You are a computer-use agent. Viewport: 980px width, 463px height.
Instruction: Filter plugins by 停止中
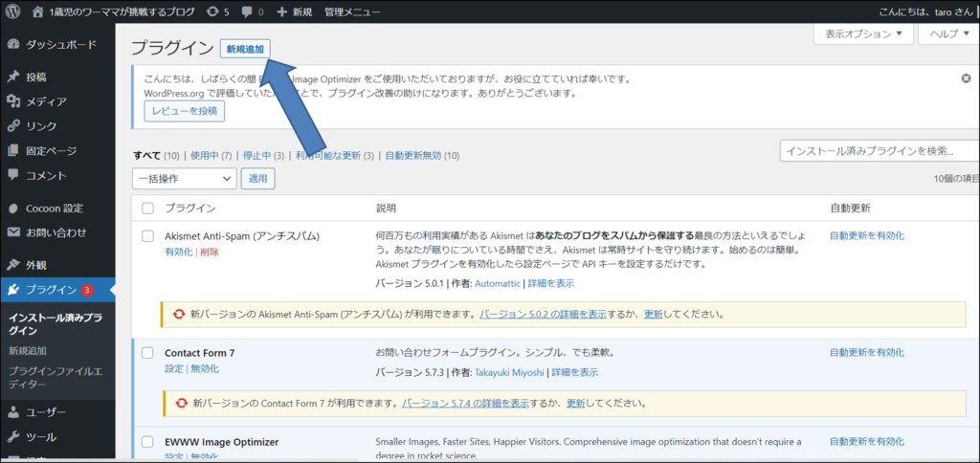(256, 156)
